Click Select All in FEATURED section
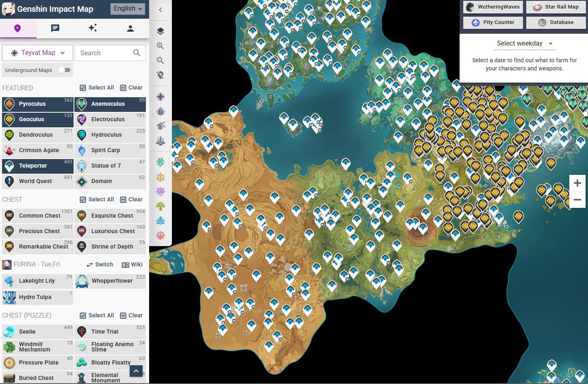Screen dimensions: 588x384 (x=97, y=88)
